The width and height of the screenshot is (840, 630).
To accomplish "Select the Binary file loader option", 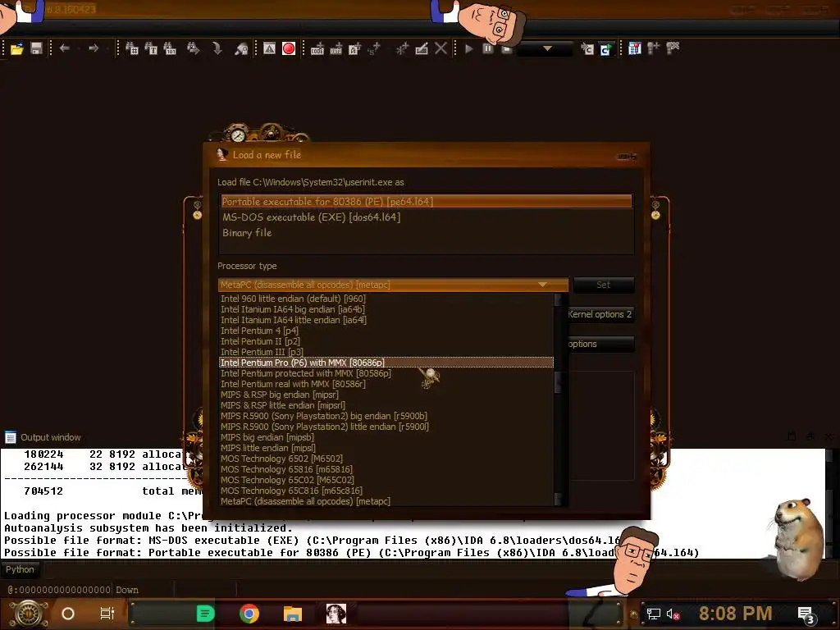I will coord(427,232).
